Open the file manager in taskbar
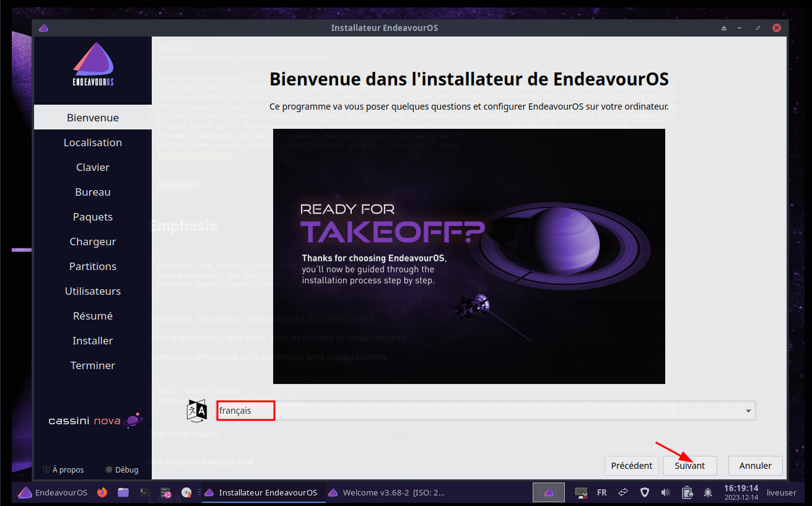This screenshot has height=506, width=812. coord(123,493)
